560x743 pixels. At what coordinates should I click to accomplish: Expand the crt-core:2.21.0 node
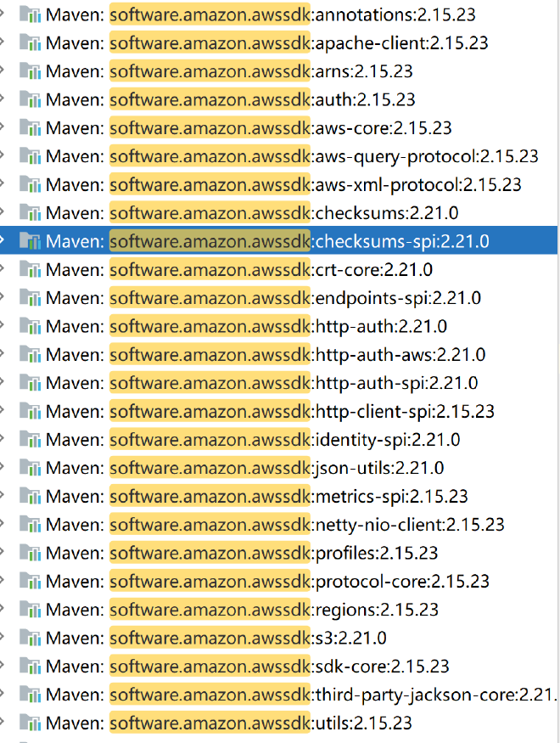point(3,269)
